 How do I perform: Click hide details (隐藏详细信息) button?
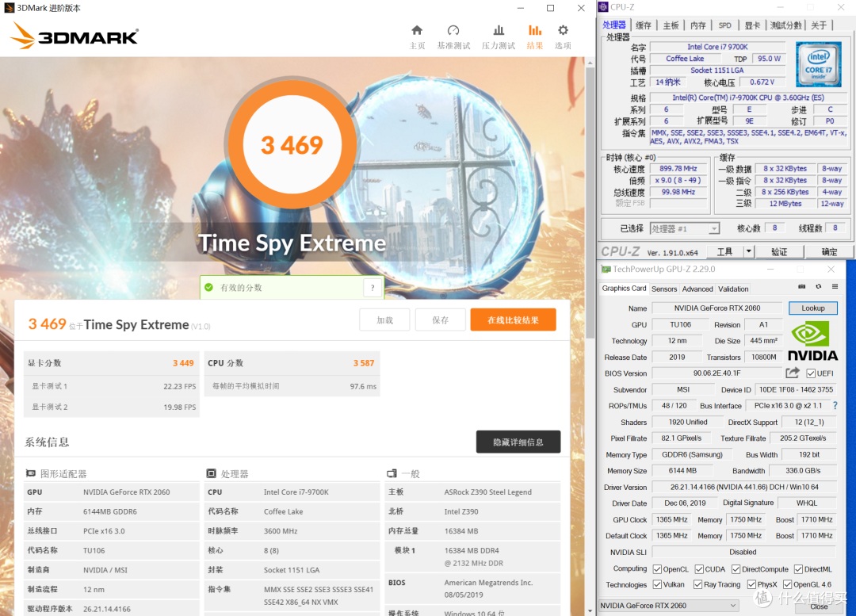coord(518,442)
